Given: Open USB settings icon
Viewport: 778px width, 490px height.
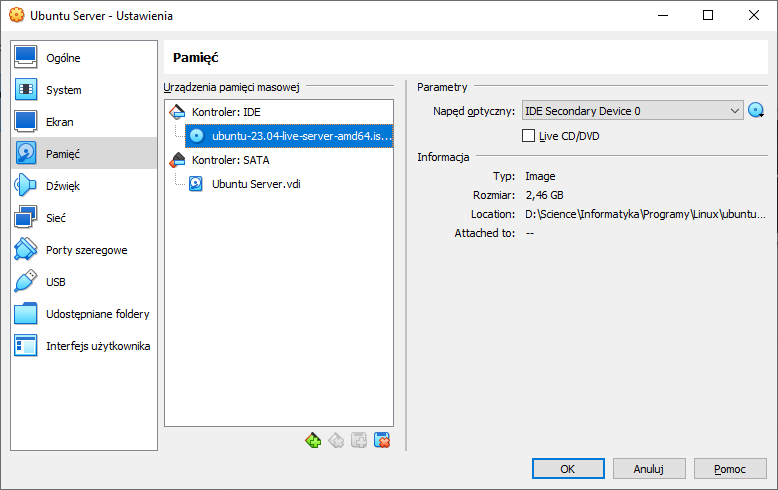Looking at the screenshot, I should [x=25, y=281].
